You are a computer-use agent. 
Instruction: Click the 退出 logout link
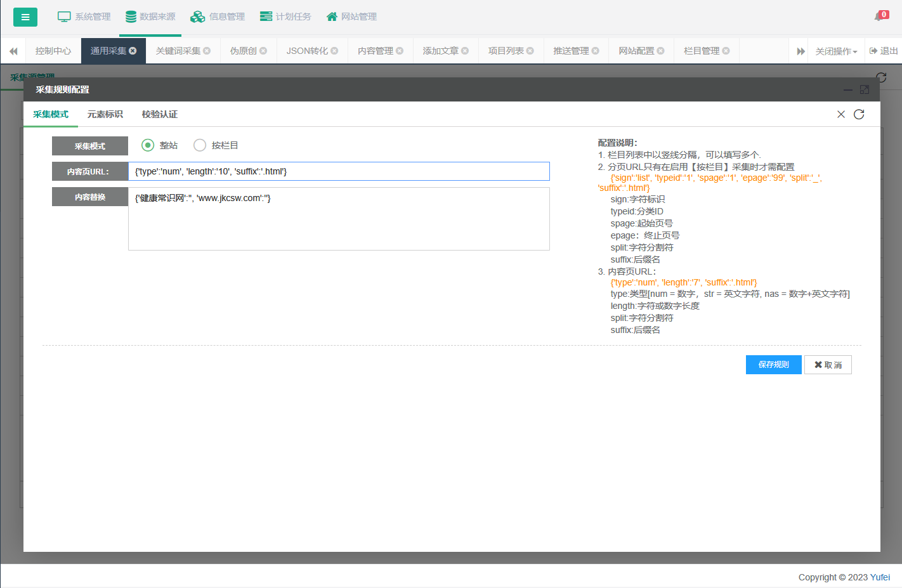coord(884,51)
